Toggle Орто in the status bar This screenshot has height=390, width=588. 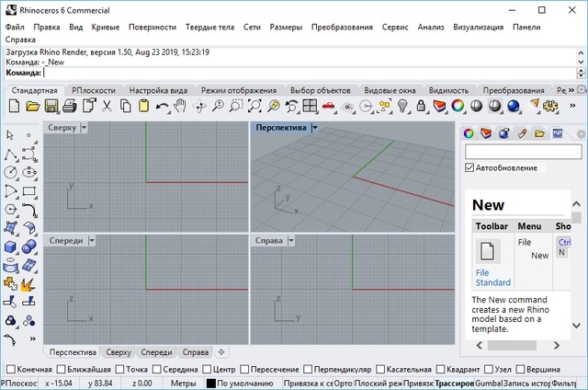click(x=344, y=383)
